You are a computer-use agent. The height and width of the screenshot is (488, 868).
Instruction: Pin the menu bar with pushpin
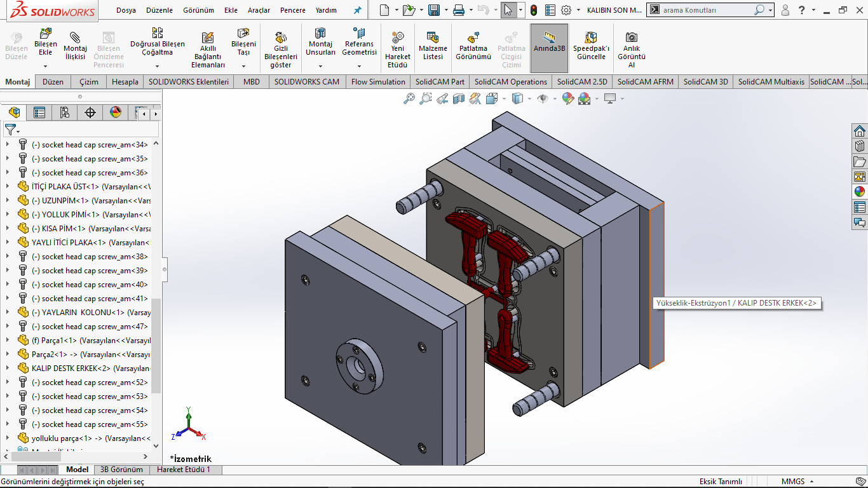[357, 10]
